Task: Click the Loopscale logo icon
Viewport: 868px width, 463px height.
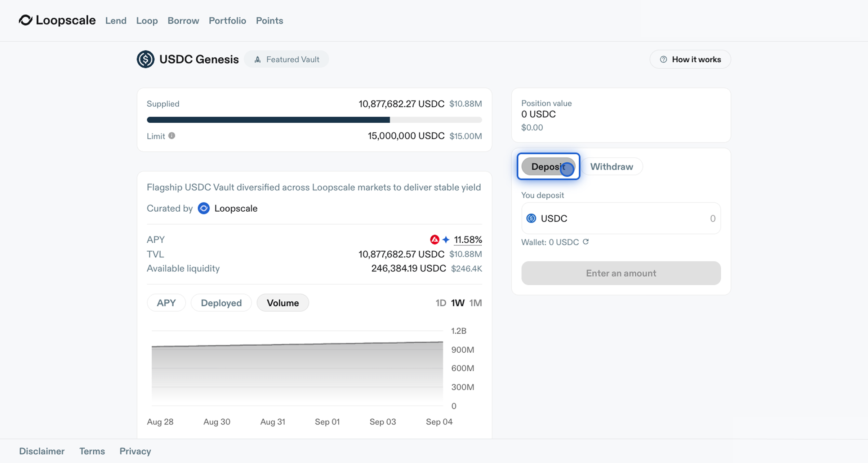Action: click(26, 20)
